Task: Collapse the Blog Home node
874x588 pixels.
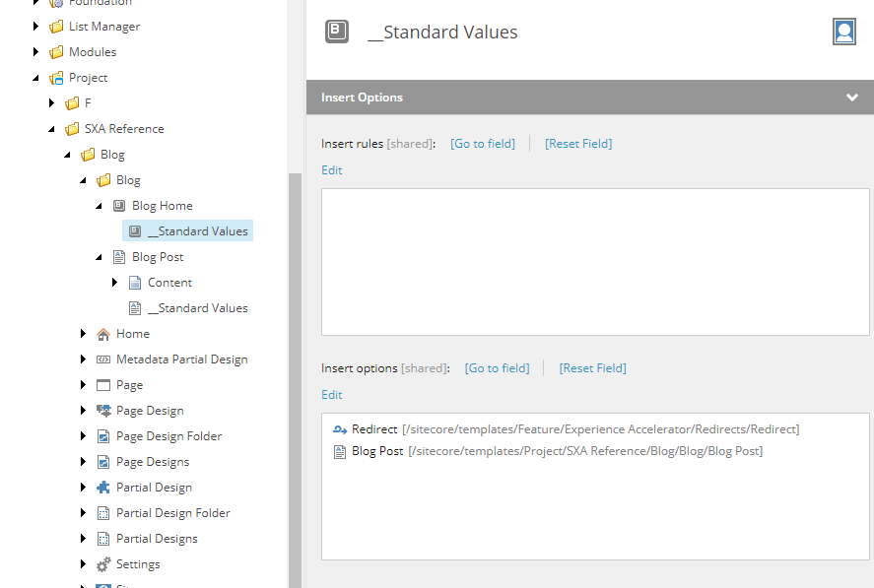Action: click(99, 206)
